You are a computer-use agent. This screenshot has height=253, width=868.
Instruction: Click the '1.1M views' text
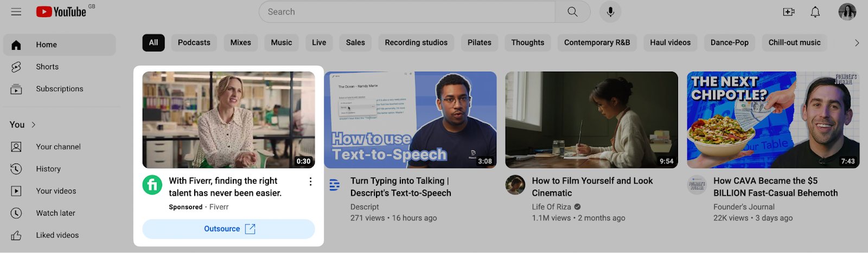(551, 218)
